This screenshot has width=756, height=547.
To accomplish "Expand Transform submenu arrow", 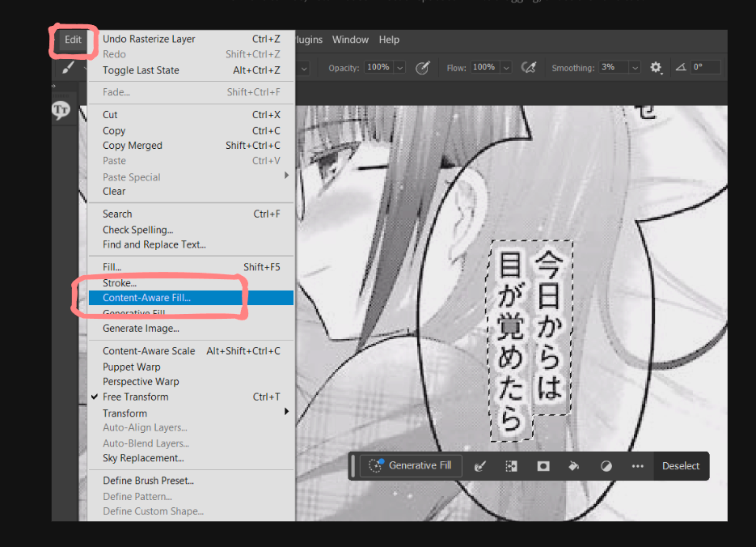I will [286, 411].
